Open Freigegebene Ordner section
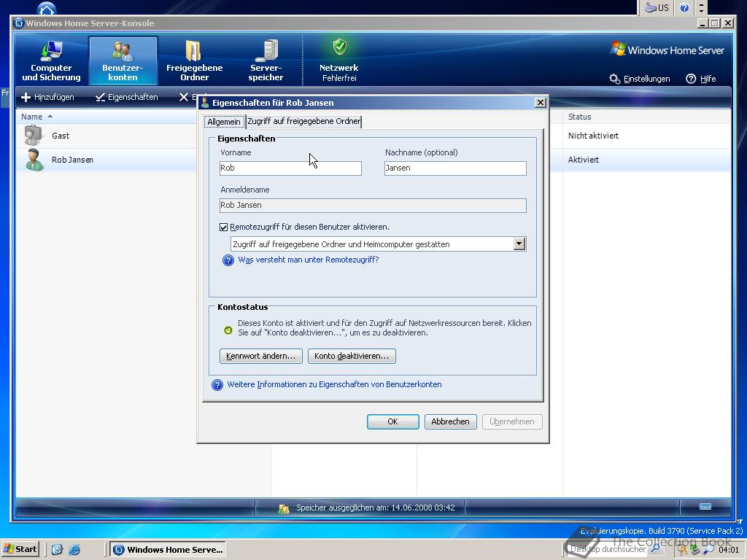This screenshot has width=747, height=560. (x=194, y=61)
